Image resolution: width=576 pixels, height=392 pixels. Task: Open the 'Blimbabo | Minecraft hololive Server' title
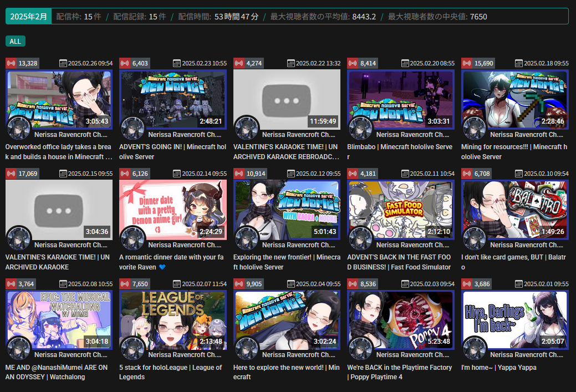click(x=400, y=152)
